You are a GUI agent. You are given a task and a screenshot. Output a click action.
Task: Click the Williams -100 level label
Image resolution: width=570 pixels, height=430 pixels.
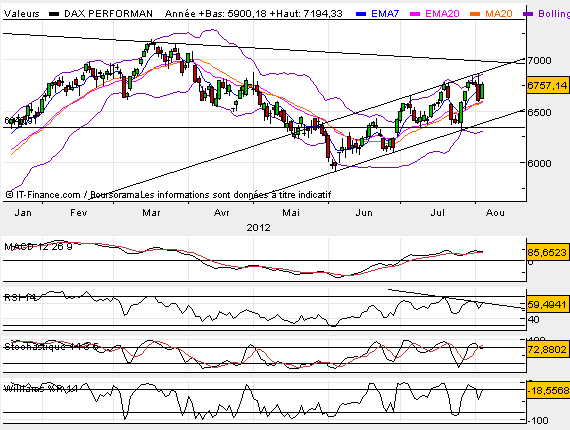click(537, 421)
